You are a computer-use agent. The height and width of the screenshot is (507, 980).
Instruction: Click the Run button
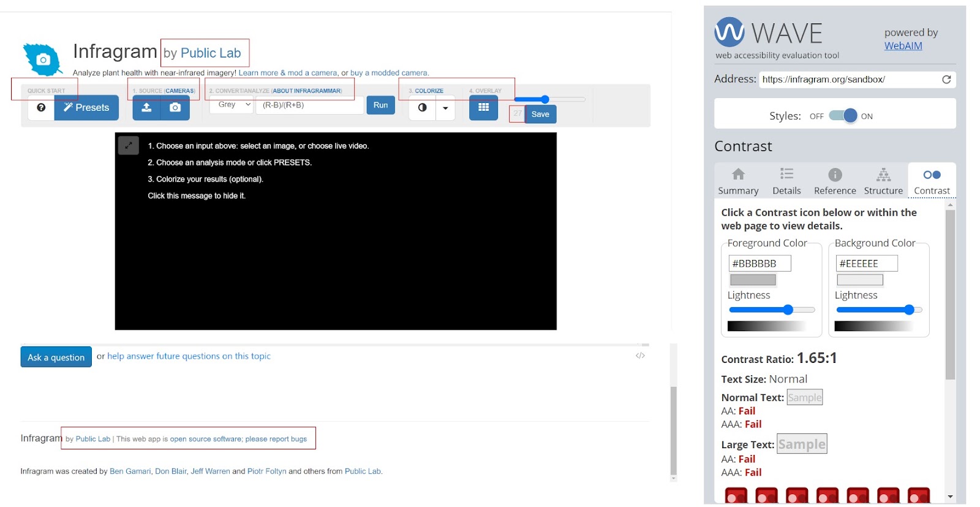pyautogui.click(x=380, y=105)
